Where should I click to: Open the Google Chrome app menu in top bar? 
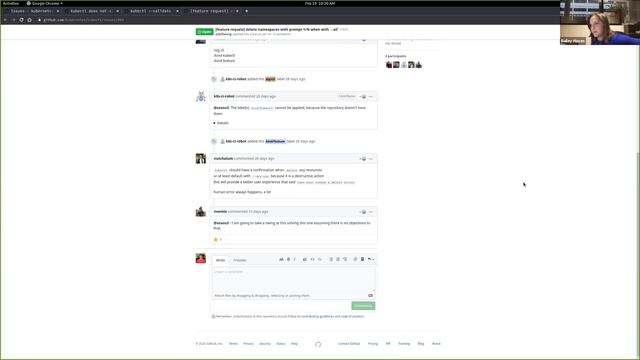[45, 3]
